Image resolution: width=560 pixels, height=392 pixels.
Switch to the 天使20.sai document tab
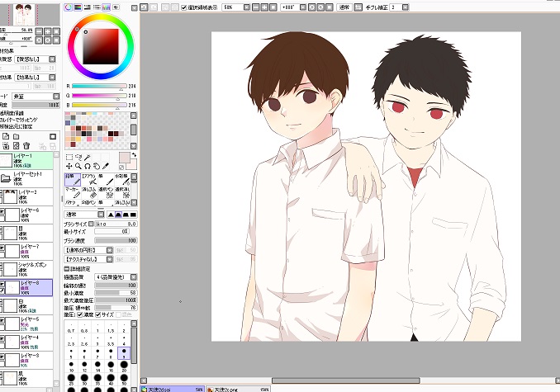pos(173,390)
